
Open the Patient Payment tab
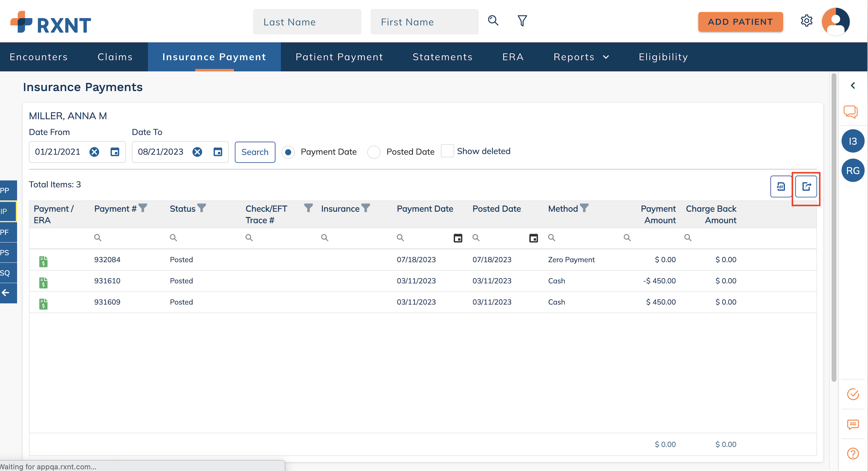pyautogui.click(x=339, y=57)
